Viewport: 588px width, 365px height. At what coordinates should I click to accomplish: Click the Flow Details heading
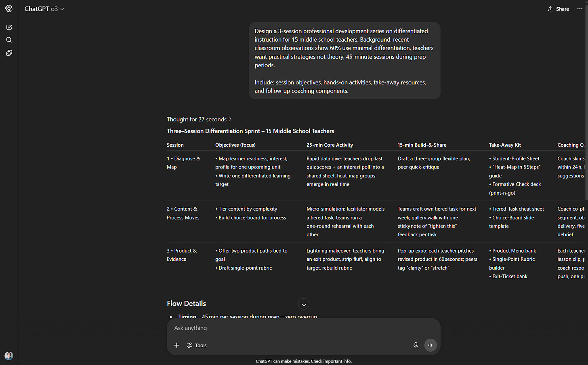pos(186,304)
